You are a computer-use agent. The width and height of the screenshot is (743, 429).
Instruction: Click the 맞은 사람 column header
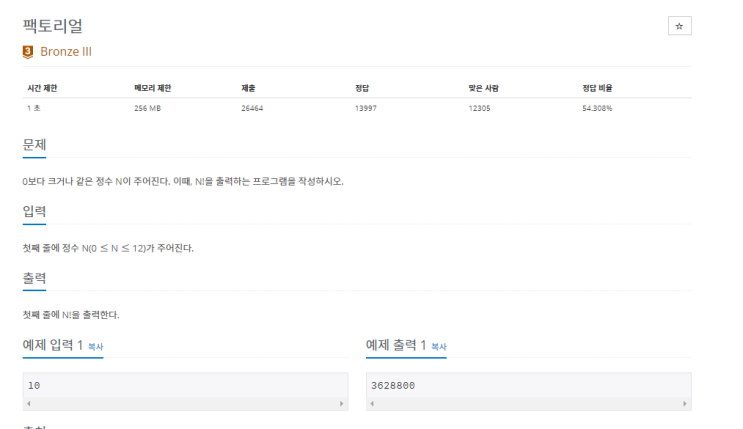483,88
